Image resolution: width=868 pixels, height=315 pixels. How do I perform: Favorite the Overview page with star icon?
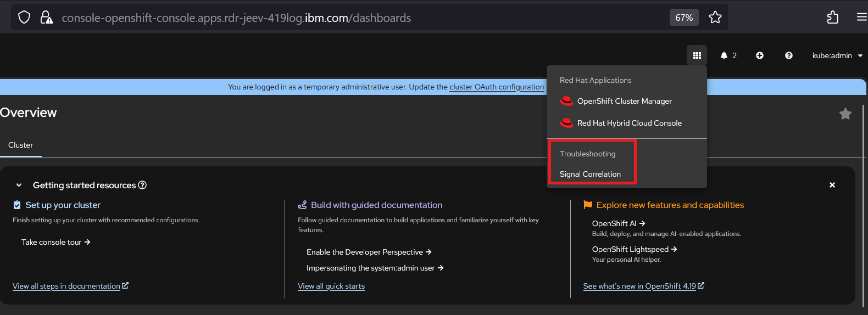tap(845, 114)
